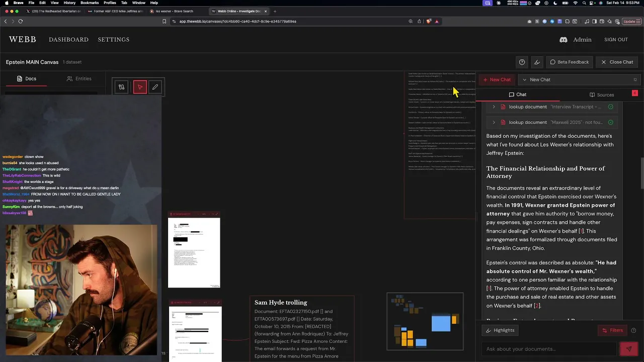Open the canvas layout tool icon

(x=121, y=87)
